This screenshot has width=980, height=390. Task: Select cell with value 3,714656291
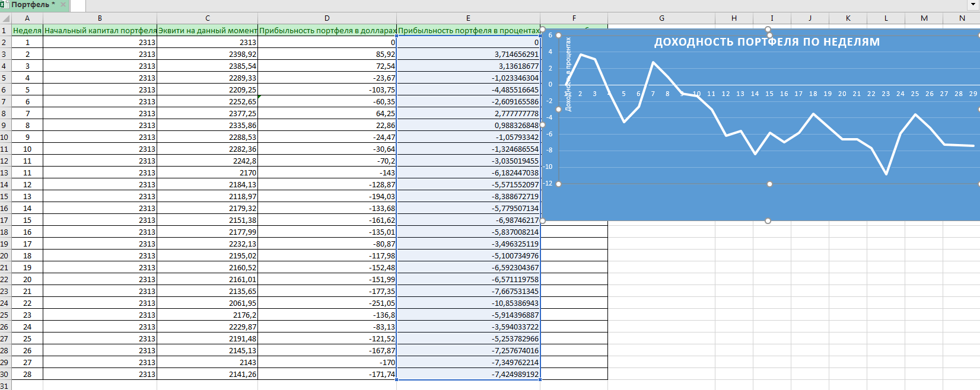(x=468, y=54)
